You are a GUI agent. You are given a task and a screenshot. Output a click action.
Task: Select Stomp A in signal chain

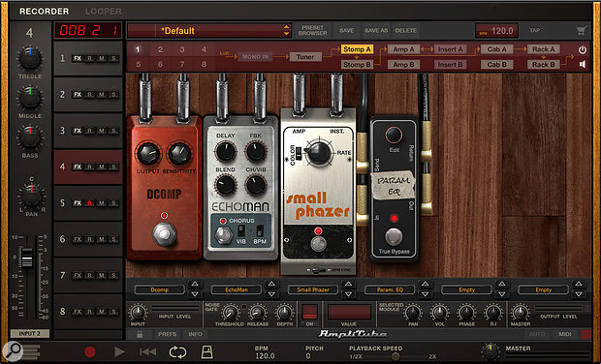point(357,49)
